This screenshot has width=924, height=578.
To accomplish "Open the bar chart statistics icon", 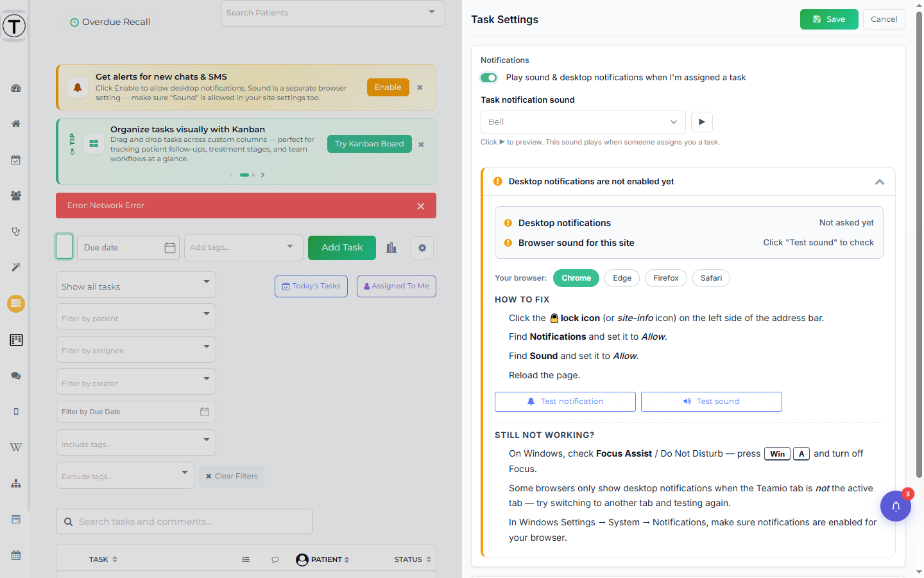I will pyautogui.click(x=391, y=248).
